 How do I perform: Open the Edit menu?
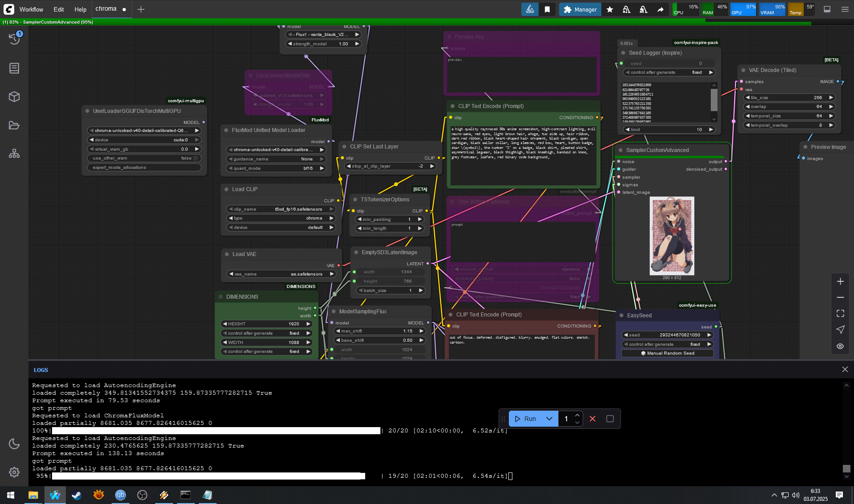59,9
